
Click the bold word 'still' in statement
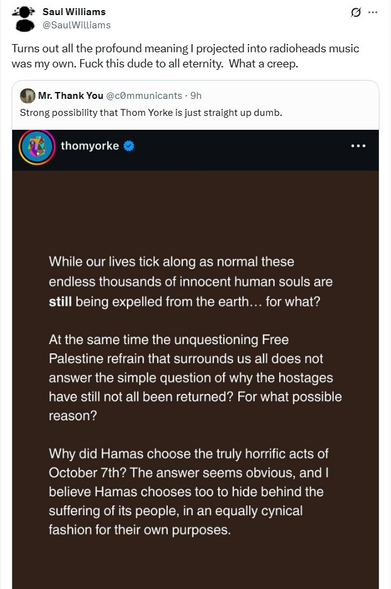[60, 302]
